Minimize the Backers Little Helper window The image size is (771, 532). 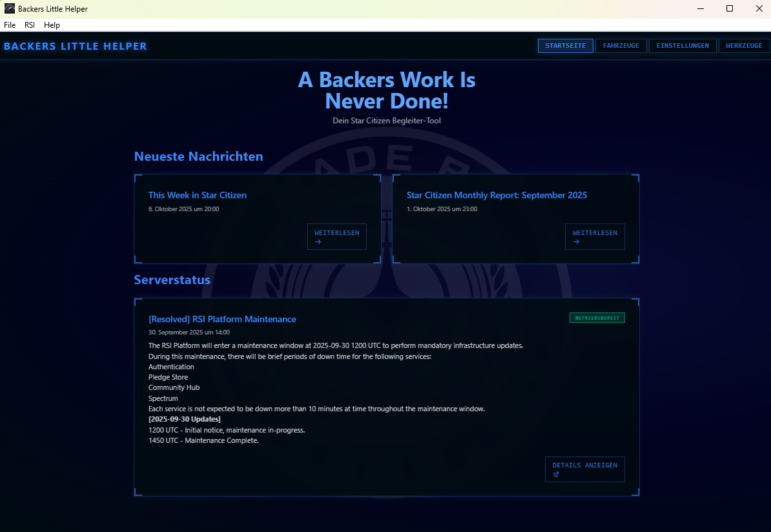coord(700,9)
